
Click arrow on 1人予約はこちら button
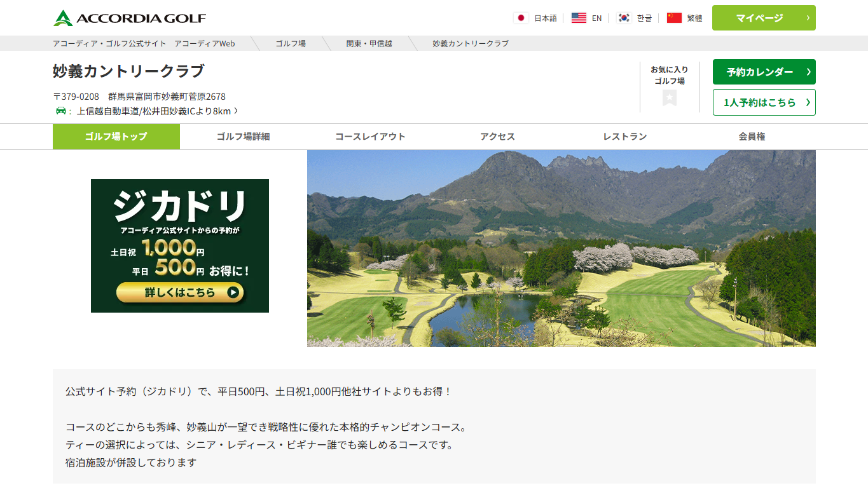pos(808,102)
